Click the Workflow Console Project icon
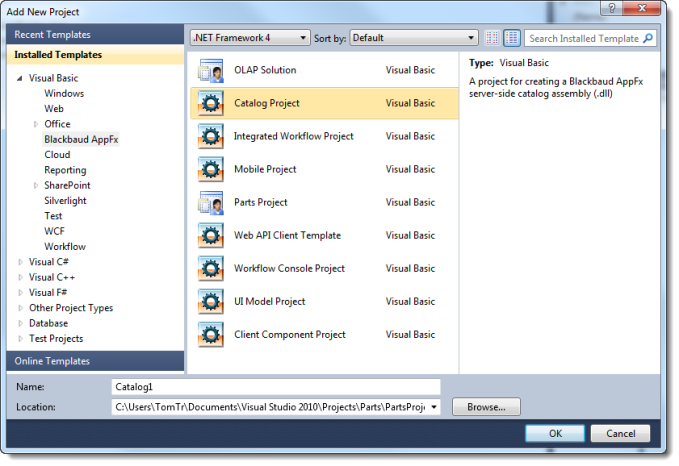 click(x=211, y=269)
